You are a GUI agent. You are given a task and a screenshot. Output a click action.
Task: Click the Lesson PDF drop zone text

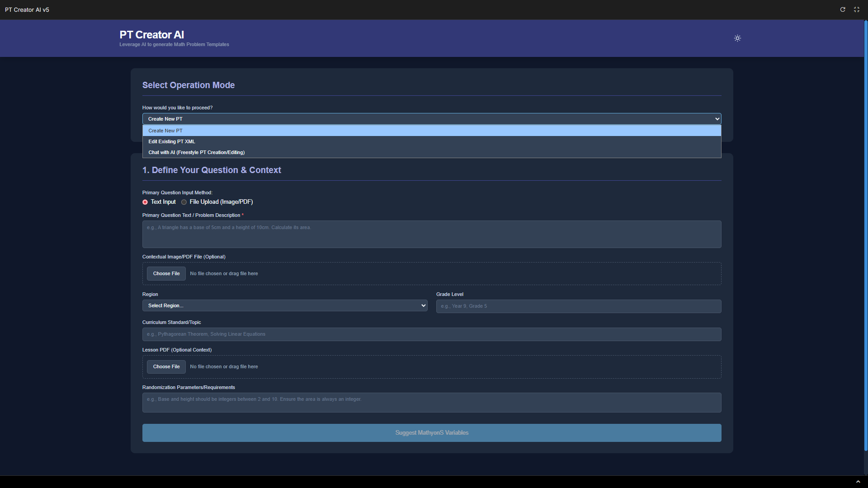click(x=224, y=367)
